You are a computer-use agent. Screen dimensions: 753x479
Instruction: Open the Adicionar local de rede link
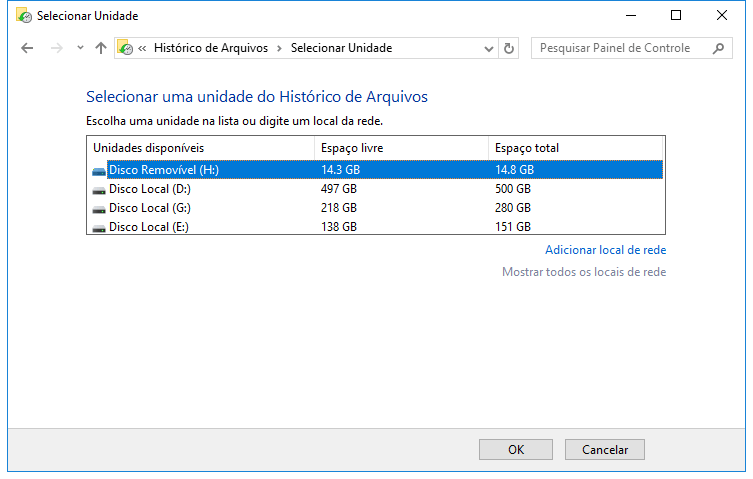click(x=606, y=250)
